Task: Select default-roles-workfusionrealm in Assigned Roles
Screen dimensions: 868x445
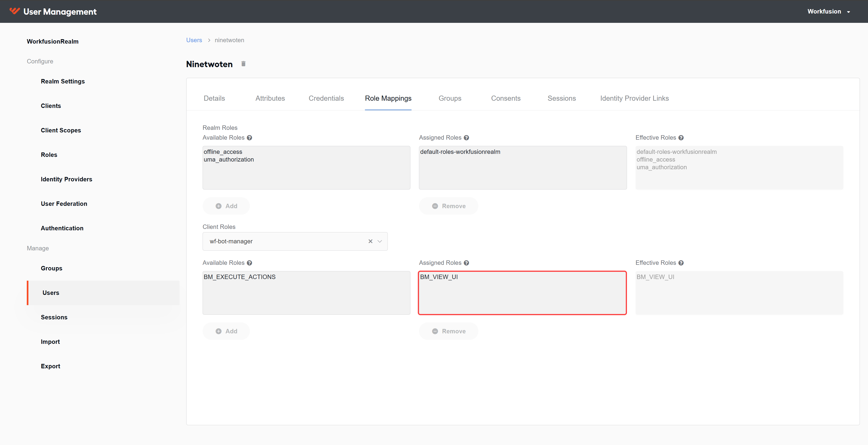Action: click(x=460, y=152)
